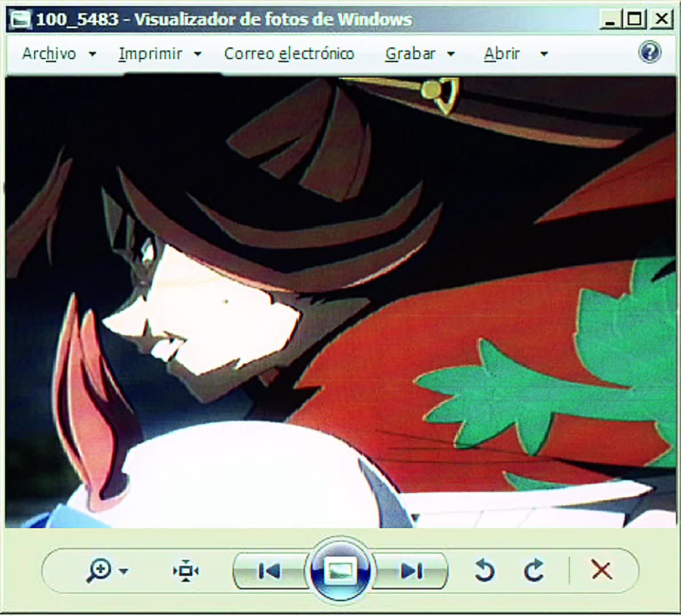Close the Visualizador de fotos window

click(661, 19)
